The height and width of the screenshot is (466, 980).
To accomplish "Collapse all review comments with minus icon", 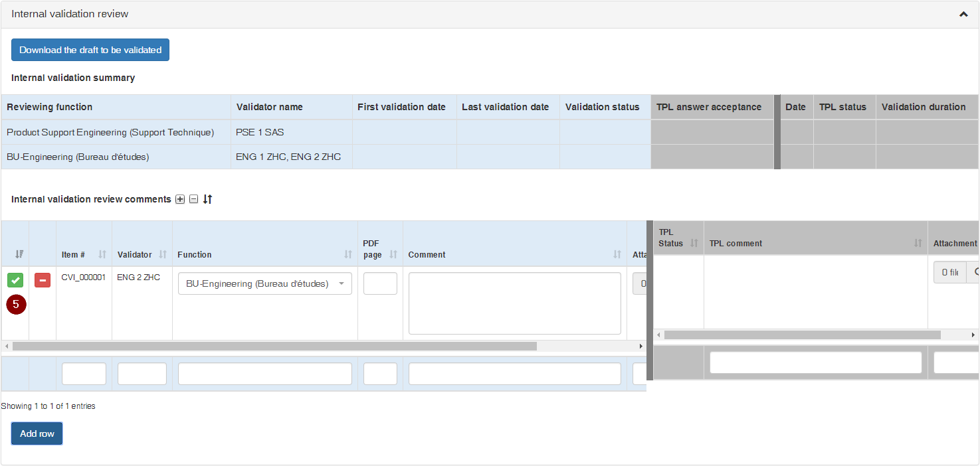I will (x=193, y=199).
